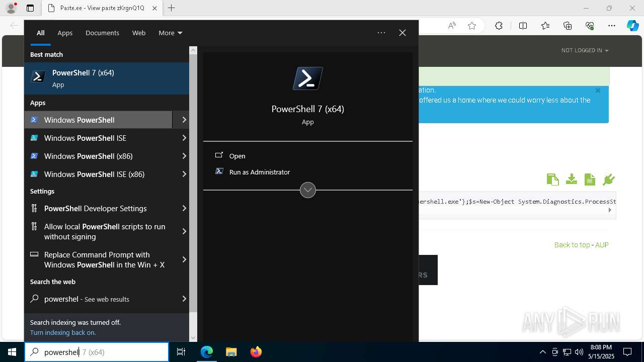Viewport: 644px width, 362px height.
Task: Open Allow local PowerShell scripts setting
Action: point(98,231)
